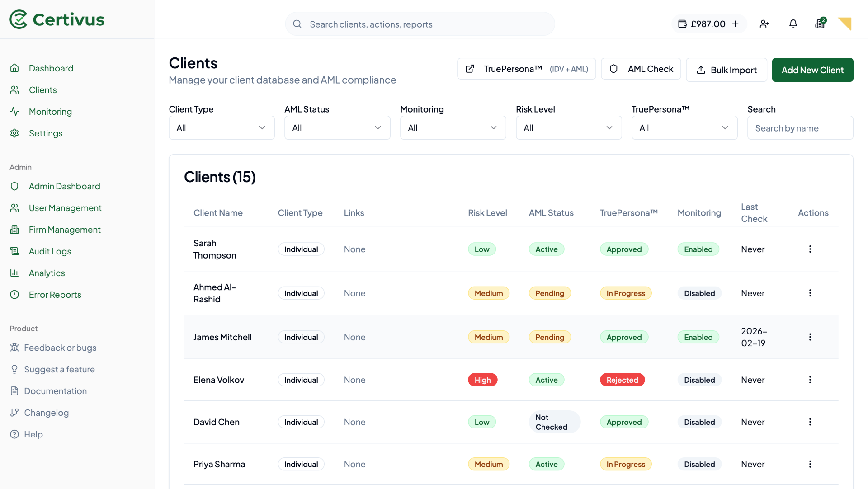
Task: Click the Feedback bug icon
Action: click(14, 348)
